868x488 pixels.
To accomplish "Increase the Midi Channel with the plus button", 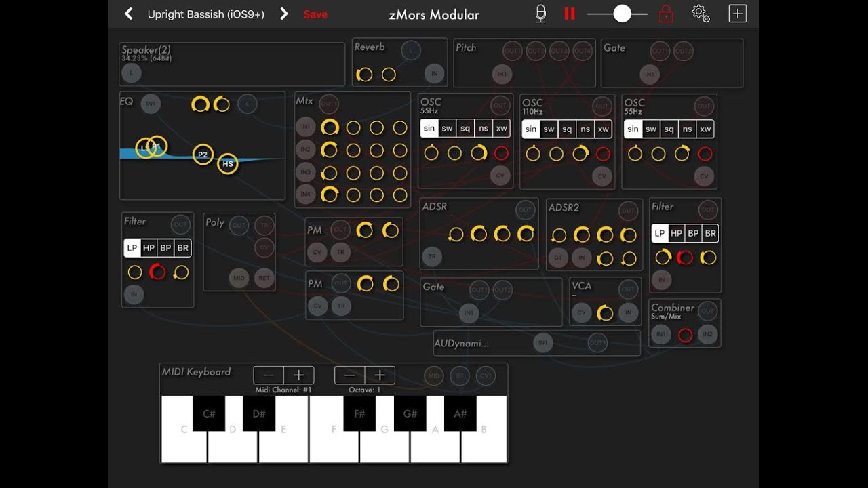I will (x=299, y=375).
